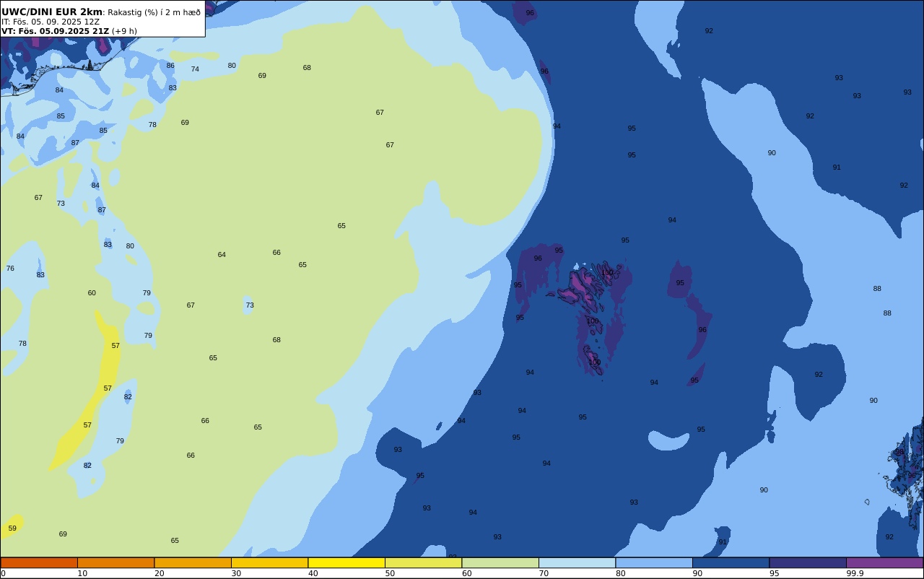Click the '20' legend tick label
Image resolution: width=924 pixels, height=579 pixels.
point(160,573)
